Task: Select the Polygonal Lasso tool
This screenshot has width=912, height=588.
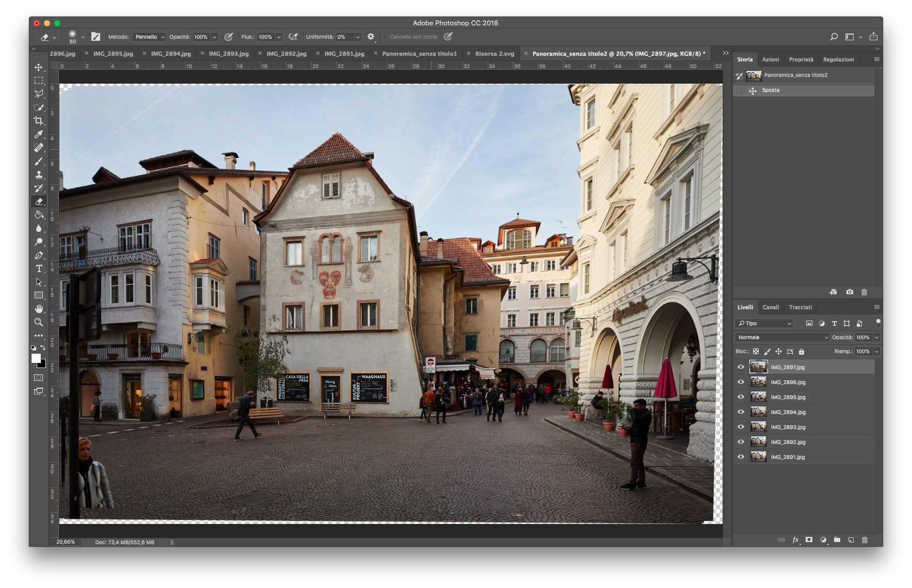Action: click(x=39, y=94)
